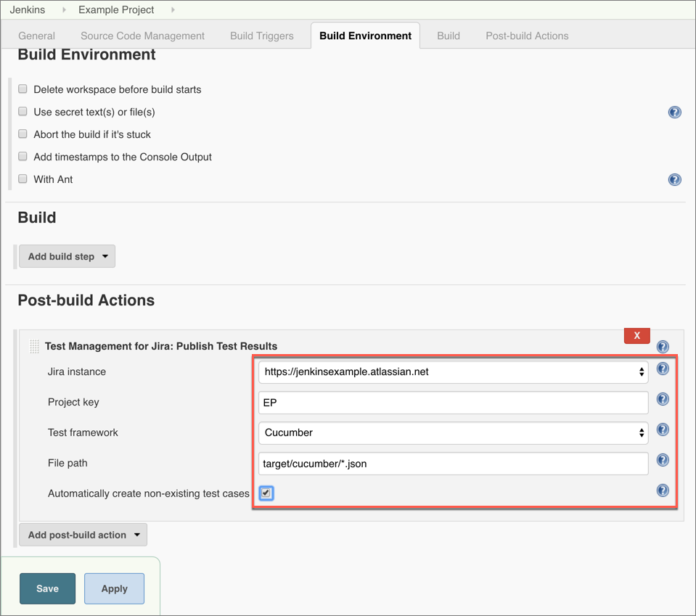The image size is (696, 616).
Task: Expand the Test framework dropdown
Action: coord(453,432)
